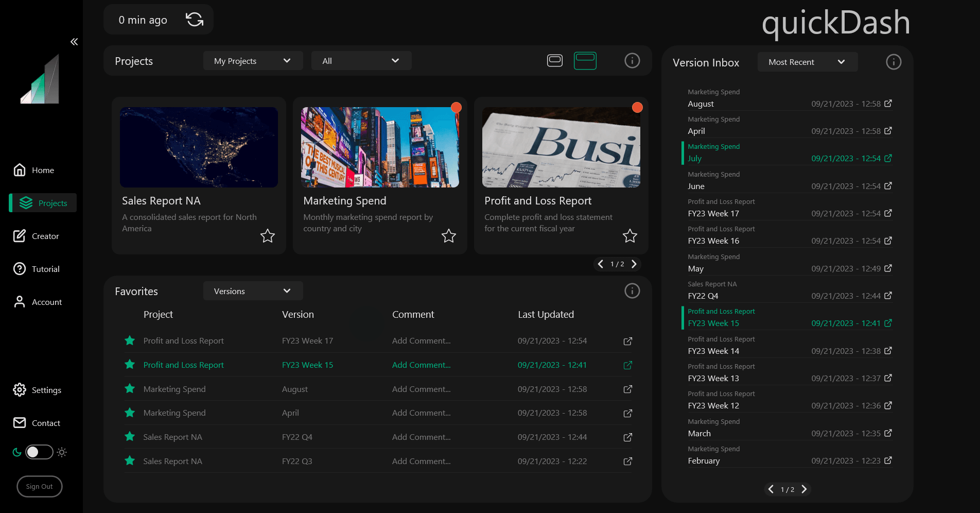Image resolution: width=980 pixels, height=513 pixels.
Task: Open the Most Recent sort dropdown
Action: pos(807,62)
